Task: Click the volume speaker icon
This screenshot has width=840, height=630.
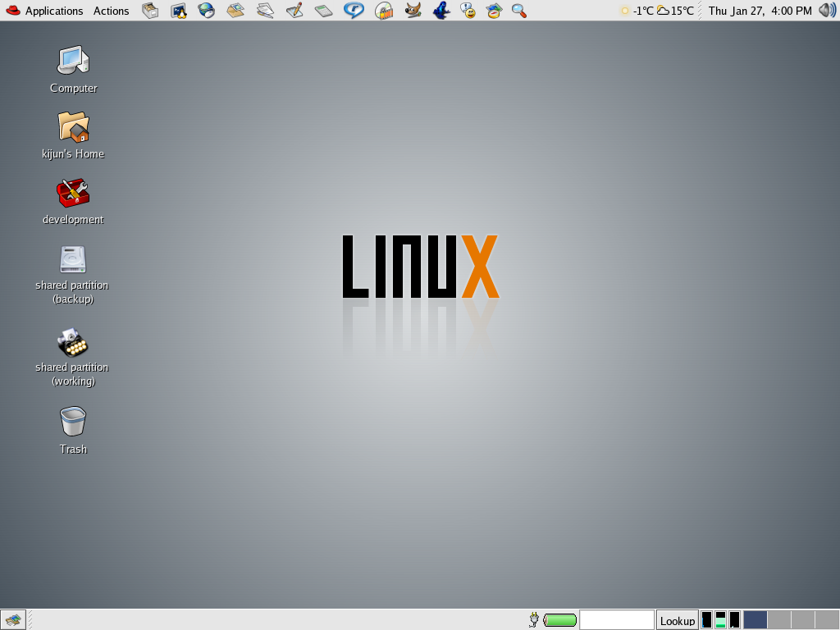Action: [x=827, y=10]
